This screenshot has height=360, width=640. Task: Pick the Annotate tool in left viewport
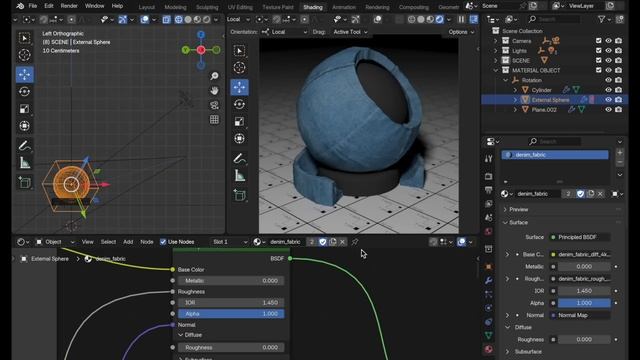point(24,146)
